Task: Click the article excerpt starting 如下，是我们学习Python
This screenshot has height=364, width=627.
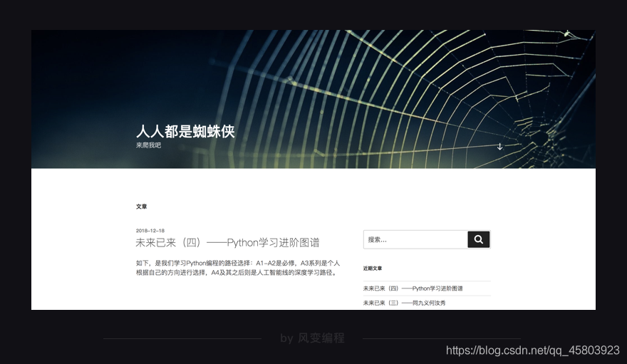Action: (x=237, y=268)
